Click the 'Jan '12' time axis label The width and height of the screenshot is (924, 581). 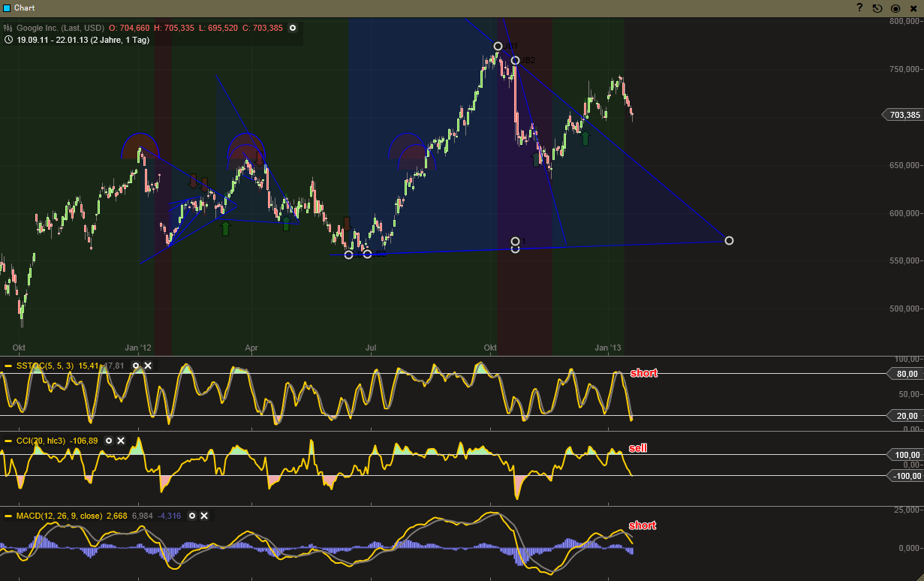(138, 348)
